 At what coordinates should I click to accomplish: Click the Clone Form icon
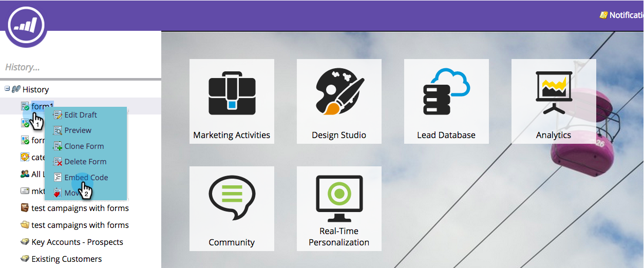click(58, 146)
